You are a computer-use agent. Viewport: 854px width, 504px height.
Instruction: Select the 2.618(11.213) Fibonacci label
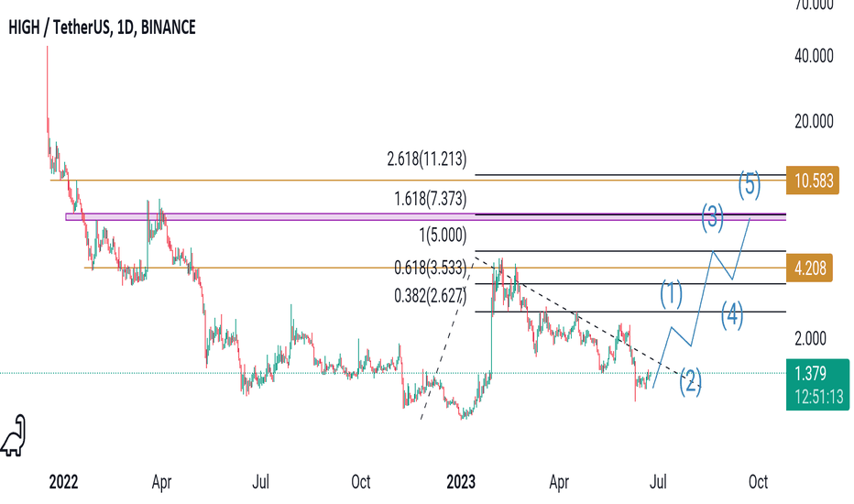426,159
